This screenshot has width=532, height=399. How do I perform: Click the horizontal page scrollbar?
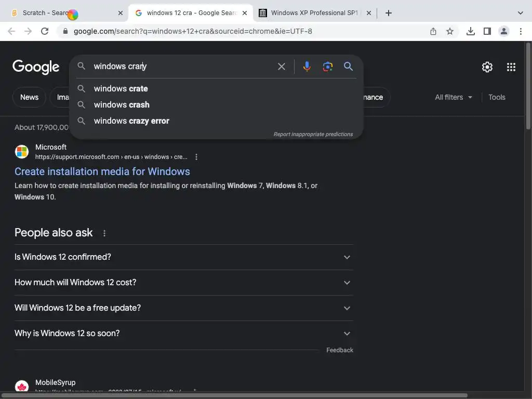(x=235, y=395)
